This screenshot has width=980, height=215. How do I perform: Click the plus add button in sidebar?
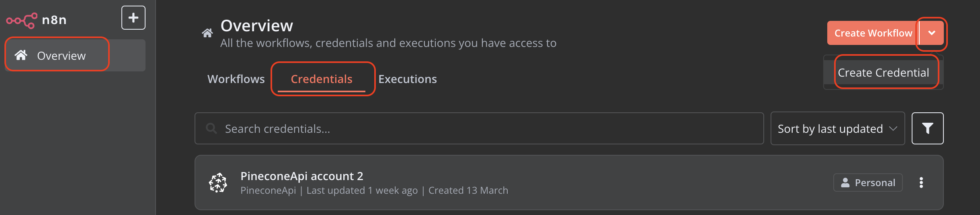coord(133,18)
